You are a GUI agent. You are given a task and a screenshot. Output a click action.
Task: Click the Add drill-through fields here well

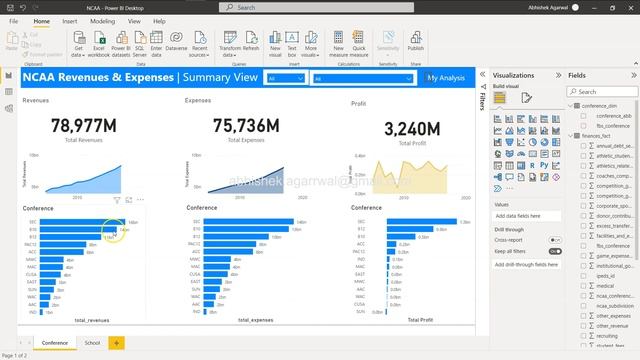527,264
